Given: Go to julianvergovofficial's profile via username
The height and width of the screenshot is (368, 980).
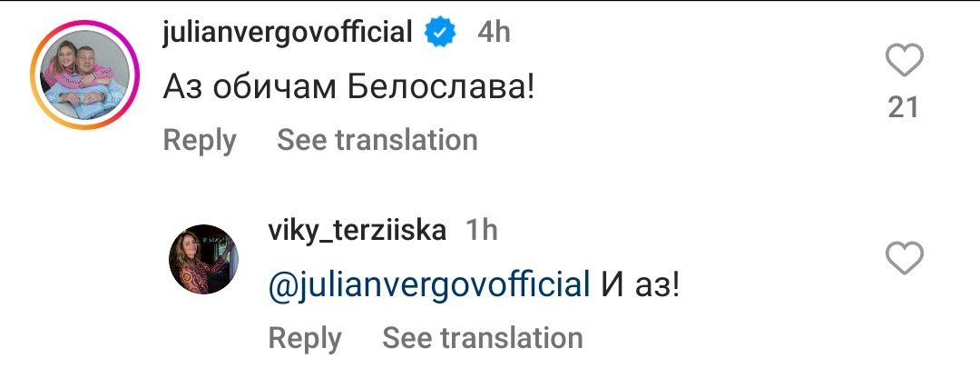Looking at the screenshot, I should 287,34.
